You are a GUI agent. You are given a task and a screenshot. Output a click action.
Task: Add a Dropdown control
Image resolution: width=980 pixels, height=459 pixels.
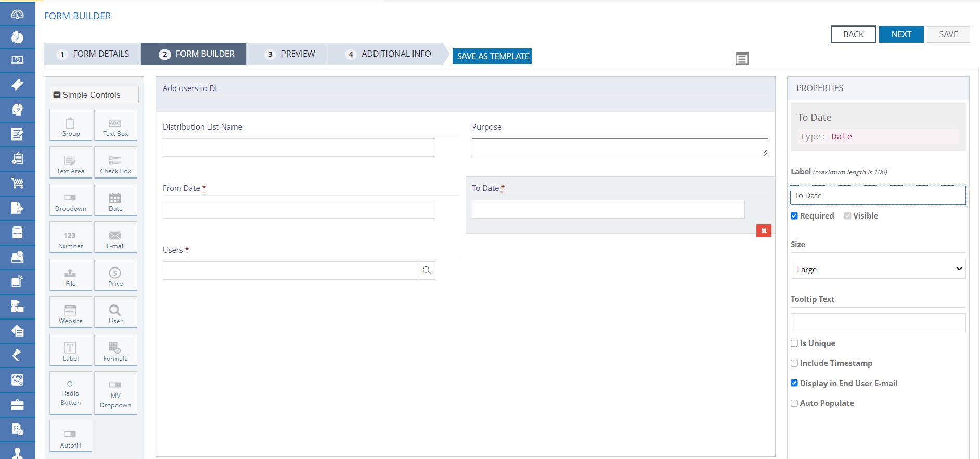click(x=71, y=200)
